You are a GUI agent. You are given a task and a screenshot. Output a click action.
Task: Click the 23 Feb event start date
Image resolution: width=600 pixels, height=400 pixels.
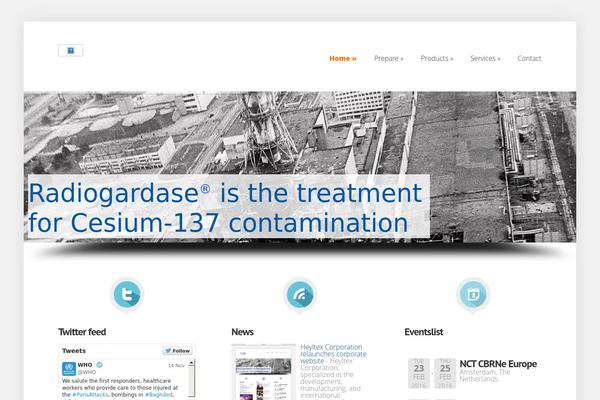419,373
